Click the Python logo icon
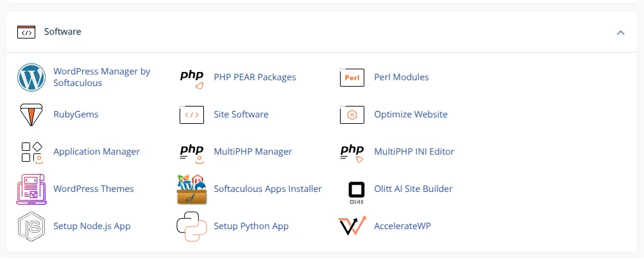The image size is (644, 258). coord(192,227)
